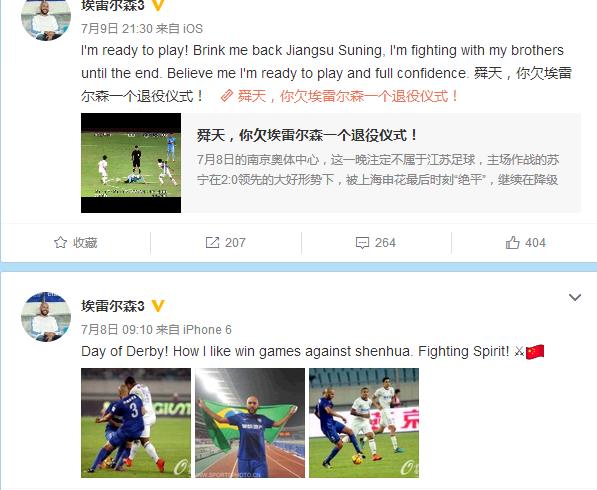
Task: Click the repost icon showing 207
Action: pyautogui.click(x=212, y=243)
